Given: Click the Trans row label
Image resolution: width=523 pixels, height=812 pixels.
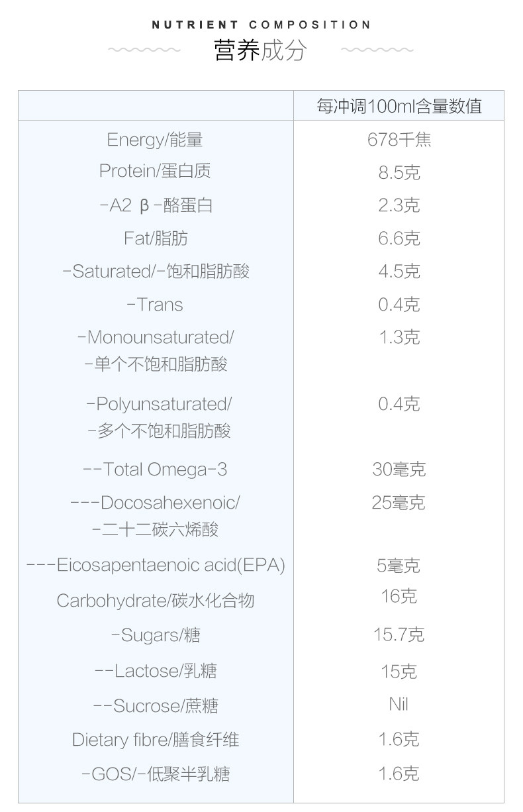Looking at the screenshot, I should [x=155, y=305].
